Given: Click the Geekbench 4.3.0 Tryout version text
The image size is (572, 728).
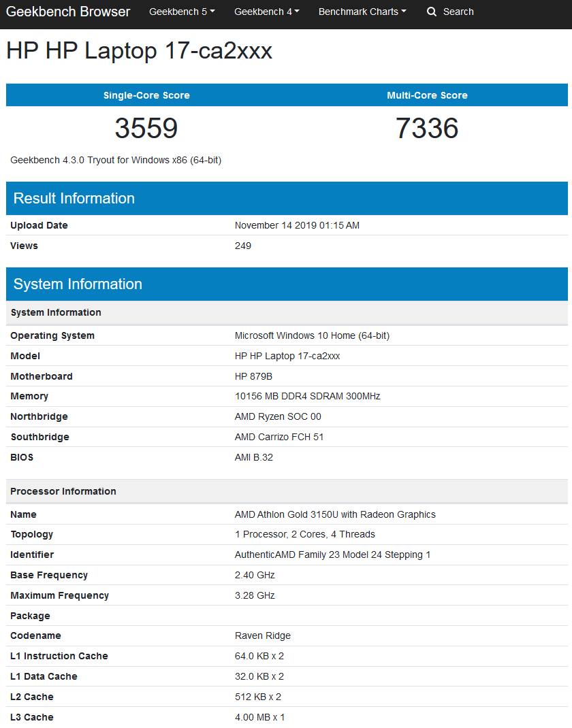Looking at the screenshot, I should tap(116, 160).
